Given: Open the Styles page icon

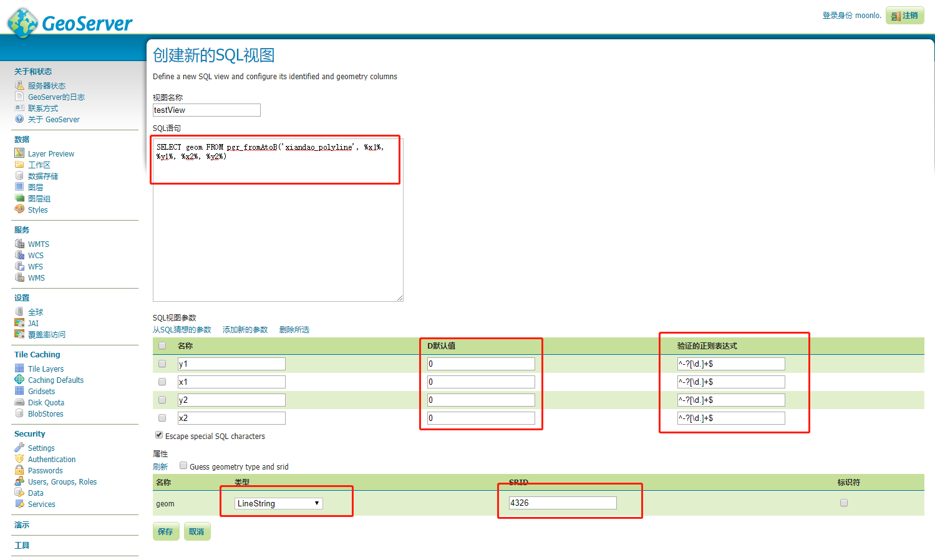Looking at the screenshot, I should tap(20, 210).
